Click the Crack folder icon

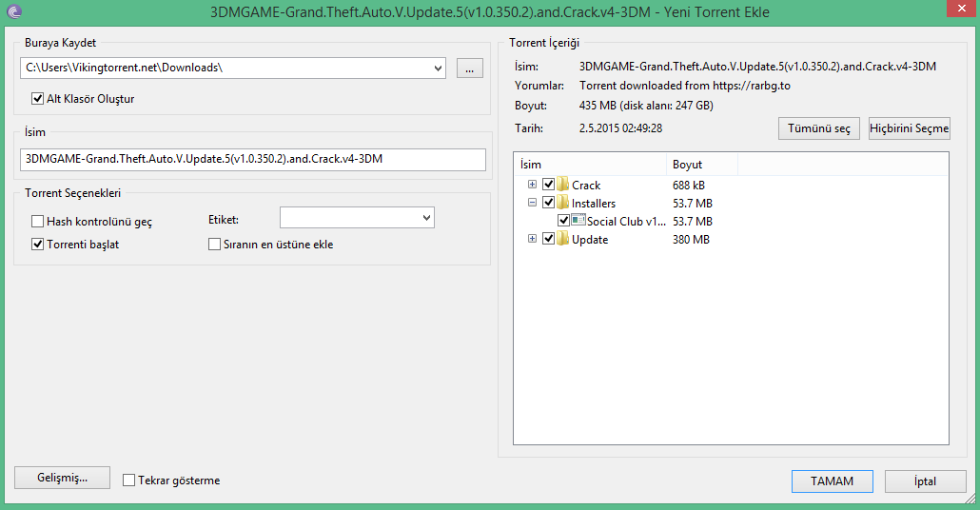click(x=562, y=185)
